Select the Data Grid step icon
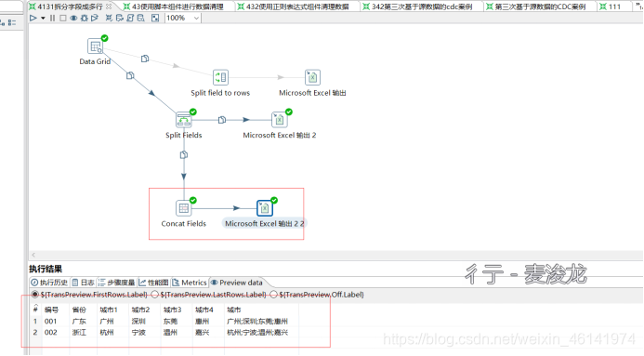 (x=95, y=46)
